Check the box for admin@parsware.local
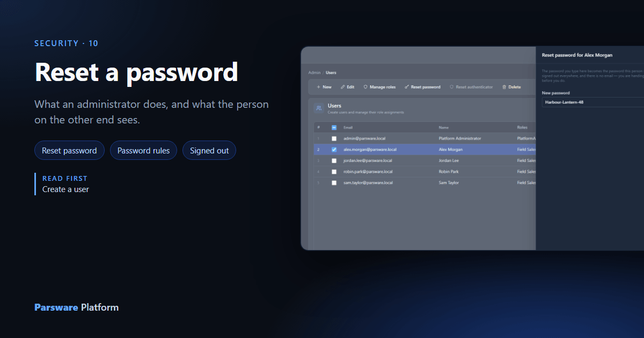The width and height of the screenshot is (644, 338). coord(334,138)
